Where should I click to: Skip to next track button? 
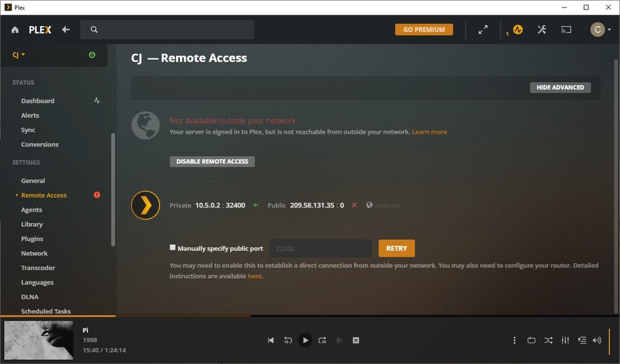point(339,340)
